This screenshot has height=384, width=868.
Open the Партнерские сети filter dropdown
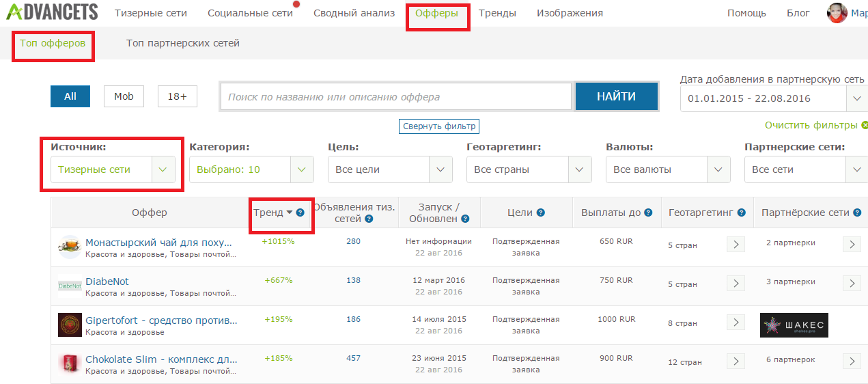point(806,169)
